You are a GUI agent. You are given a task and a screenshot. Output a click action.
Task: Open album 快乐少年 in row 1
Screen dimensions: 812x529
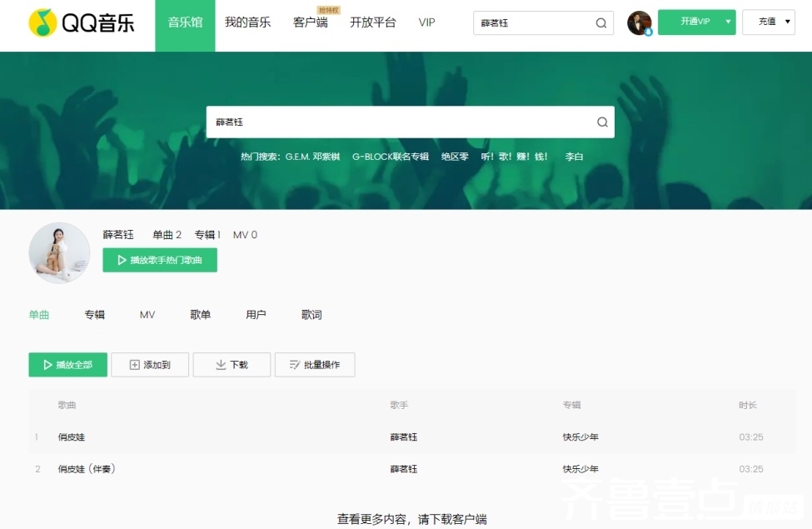tap(580, 437)
